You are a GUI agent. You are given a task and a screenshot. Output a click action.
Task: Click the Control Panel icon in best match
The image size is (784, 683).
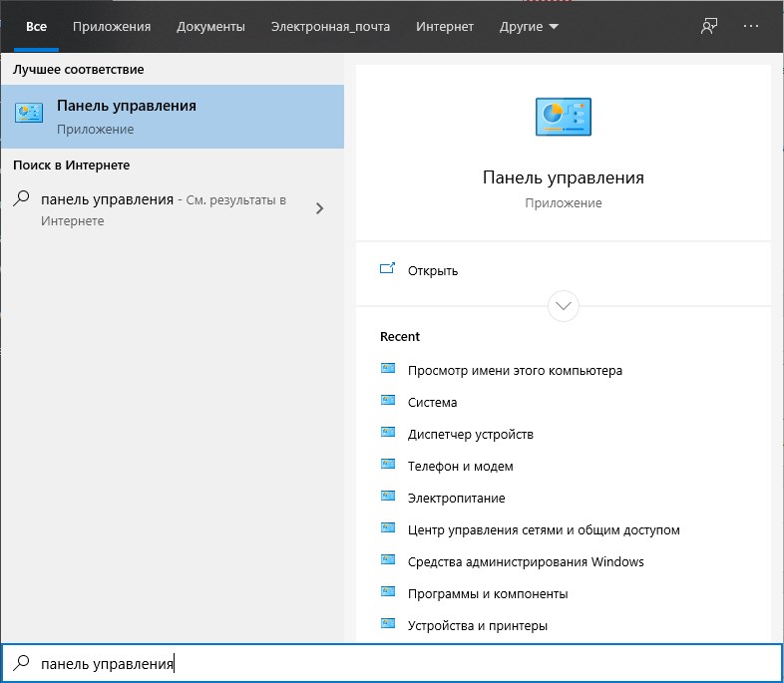[x=29, y=114]
